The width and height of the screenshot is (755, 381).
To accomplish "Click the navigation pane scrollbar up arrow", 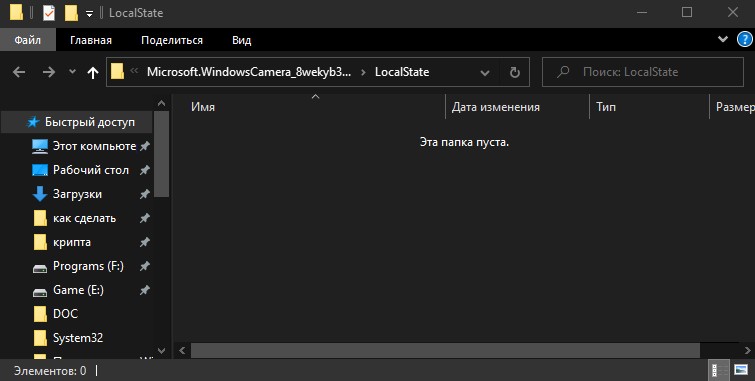I will coord(161,104).
